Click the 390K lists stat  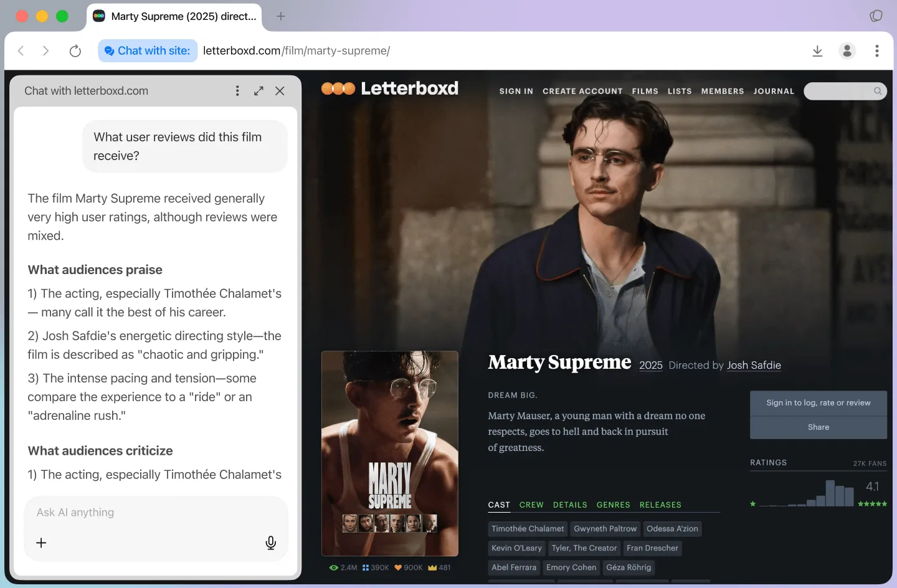(376, 567)
